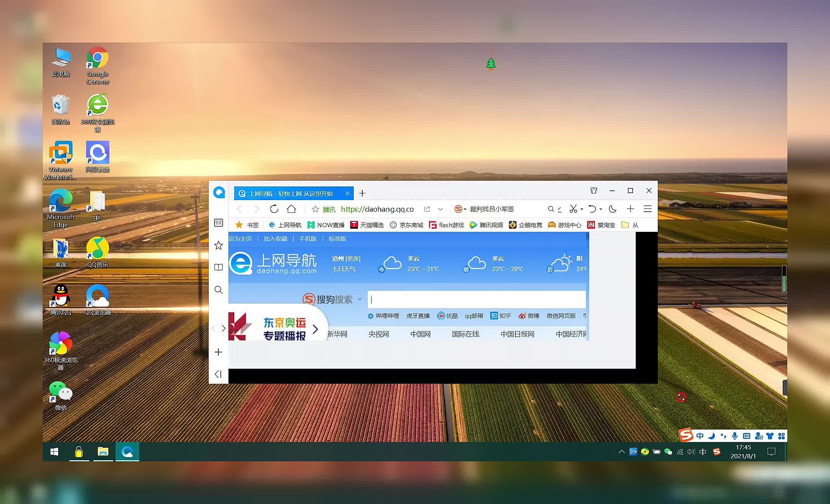Open the browser hamburger menu

coord(647,209)
